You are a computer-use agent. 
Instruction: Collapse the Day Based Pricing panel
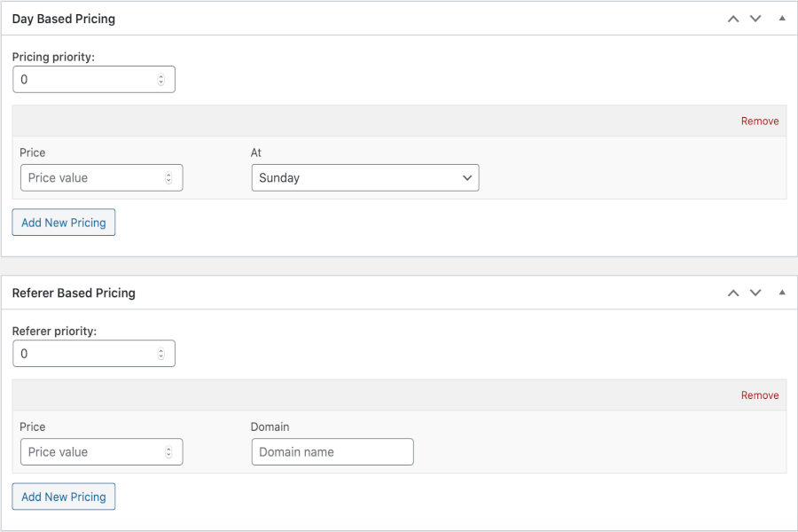click(782, 19)
